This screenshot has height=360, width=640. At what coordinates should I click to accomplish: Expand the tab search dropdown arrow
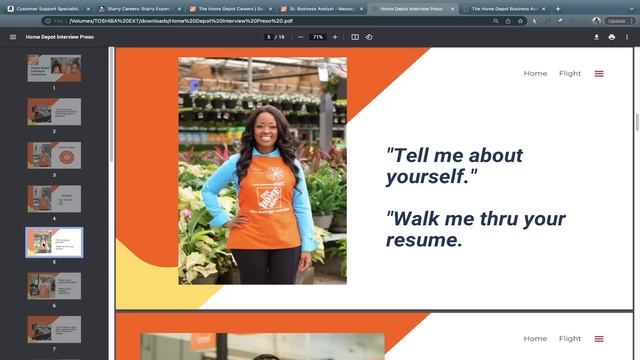point(631,9)
